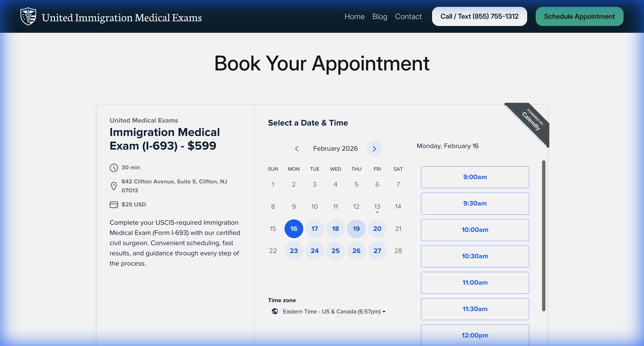This screenshot has height=346, width=644.
Task: Go to the Contact page
Action: tap(408, 16)
